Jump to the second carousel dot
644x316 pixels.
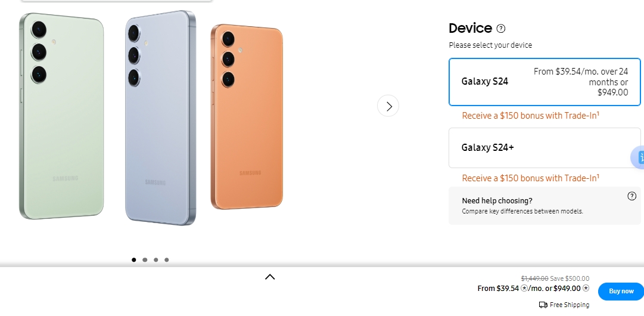pyautogui.click(x=145, y=260)
